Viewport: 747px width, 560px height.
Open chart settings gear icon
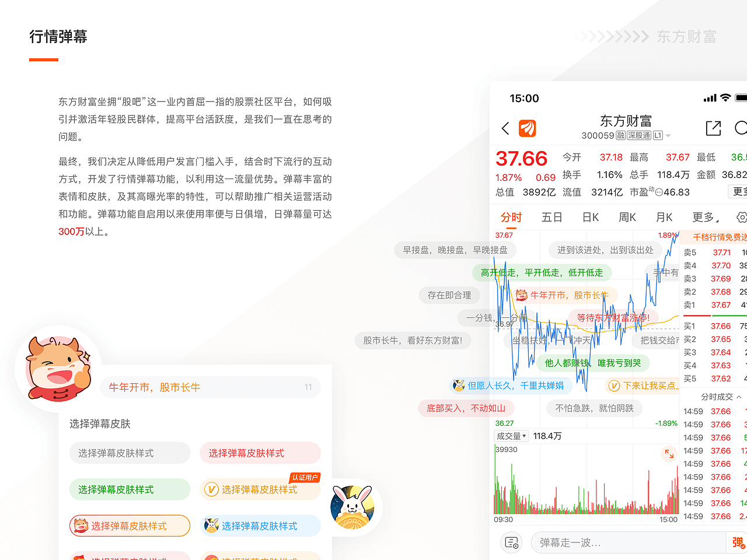pyautogui.click(x=742, y=218)
